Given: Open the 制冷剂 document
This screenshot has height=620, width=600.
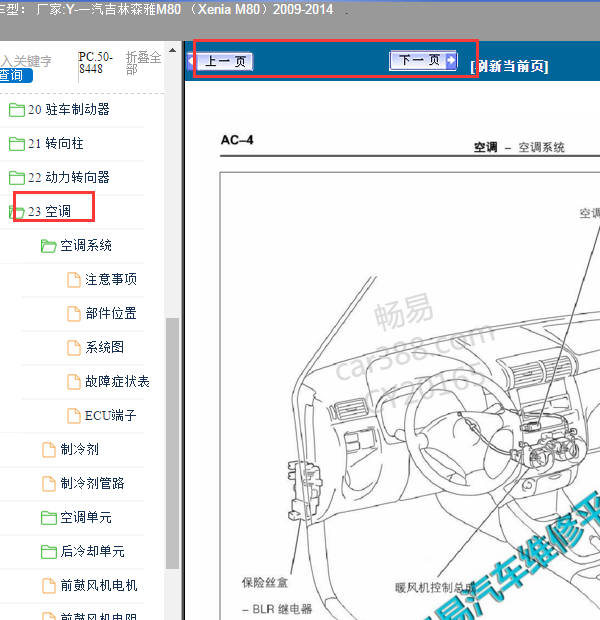Looking at the screenshot, I should pos(79,450).
